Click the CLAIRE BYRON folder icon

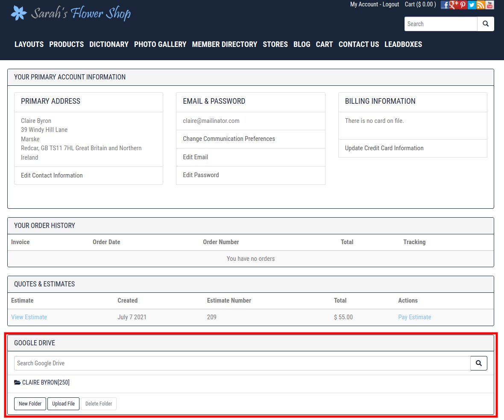click(x=18, y=382)
